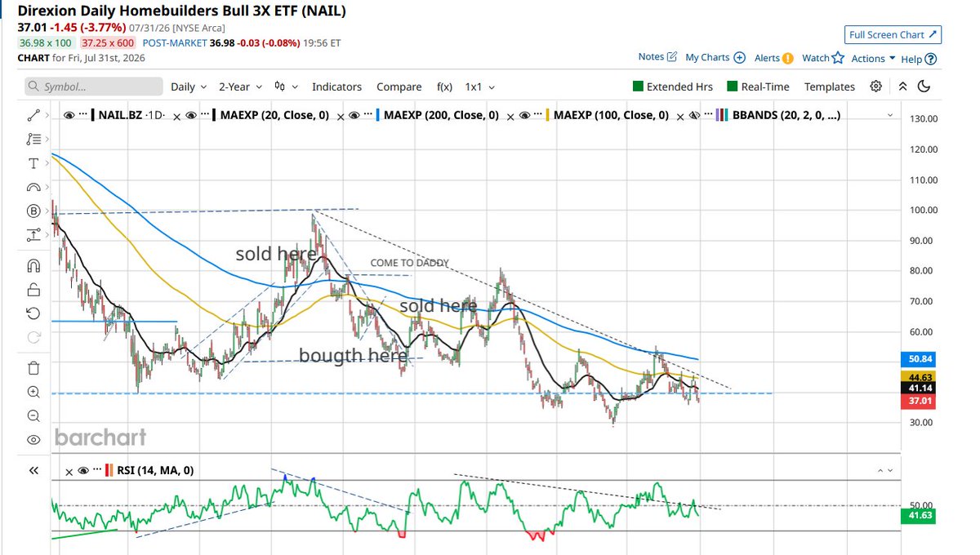Viewport: 980px width, 555px height.
Task: Select the 'COME TO DADDY' chart annotation
Action: 410,263
